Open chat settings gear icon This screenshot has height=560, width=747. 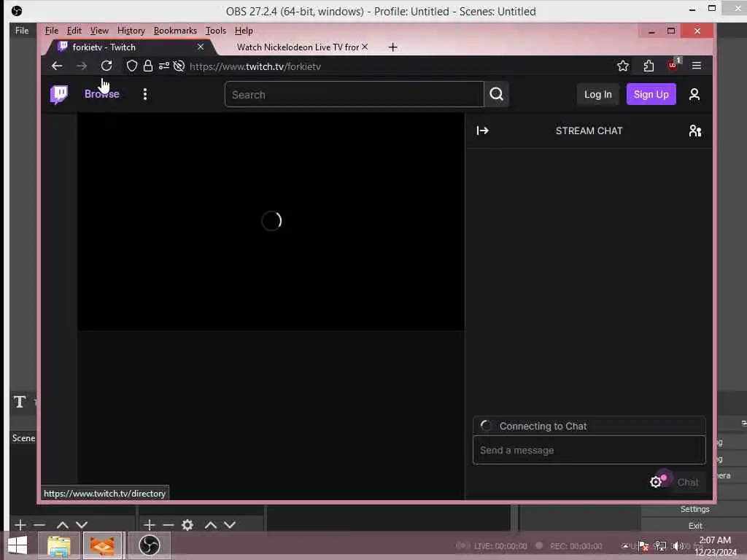(x=656, y=482)
